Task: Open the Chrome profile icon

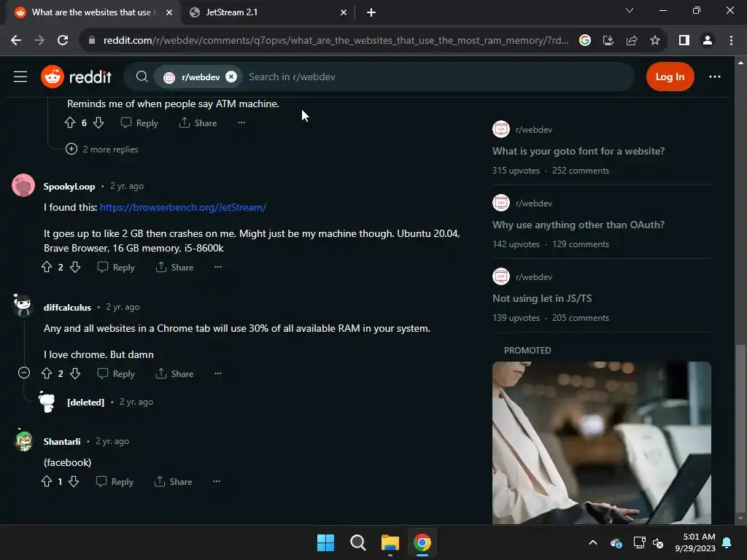Action: click(x=708, y=41)
